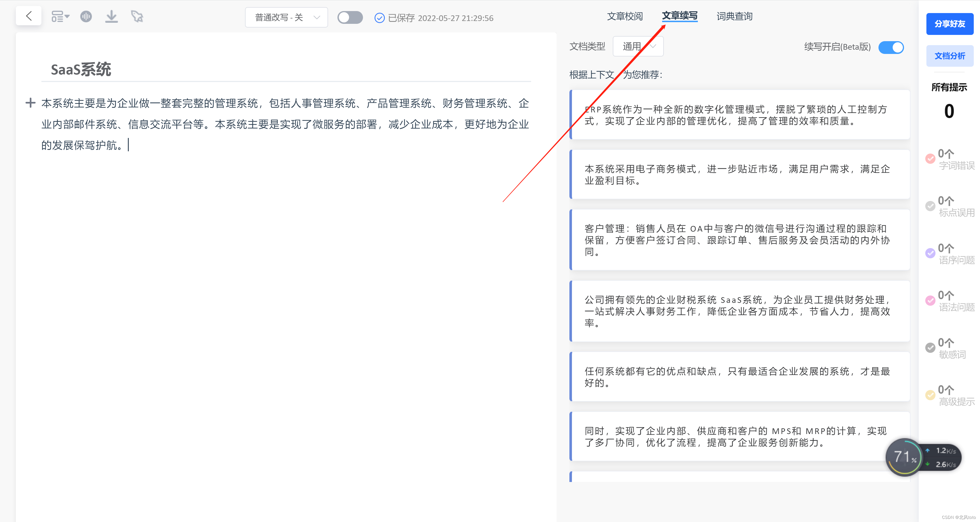The height and width of the screenshot is (522, 980).
Task: Switch to the 文章校阅 tab
Action: pyautogui.click(x=625, y=16)
